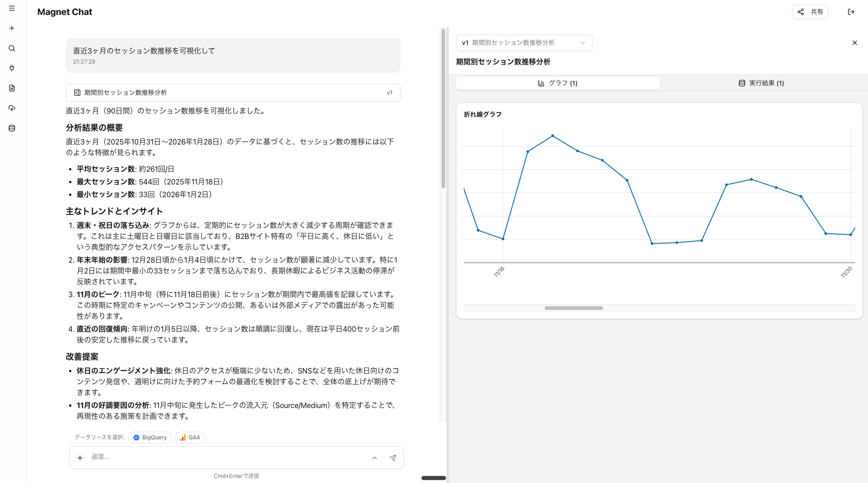Expand the reply box with chevron-up icon

(x=375, y=458)
